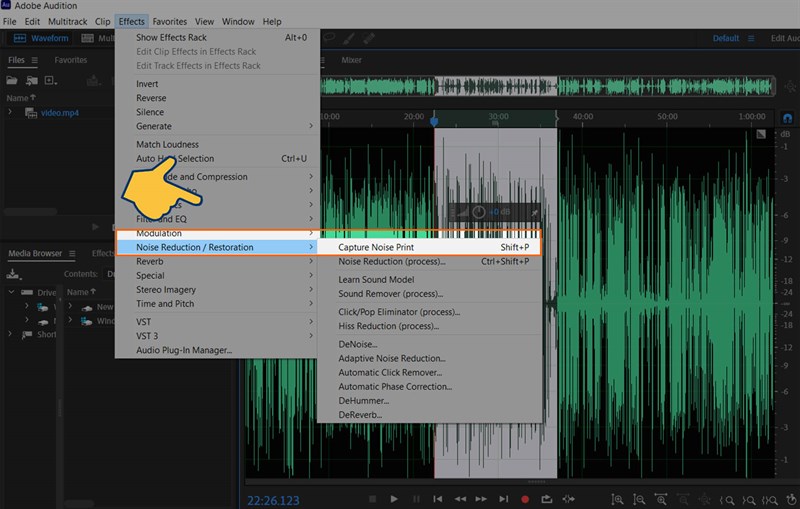Click the red Record button
This screenshot has height=509, width=800.
tap(525, 498)
